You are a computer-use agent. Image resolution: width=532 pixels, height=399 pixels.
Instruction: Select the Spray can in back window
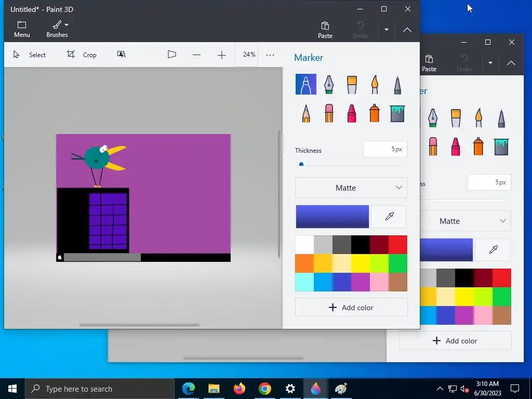coord(478,147)
